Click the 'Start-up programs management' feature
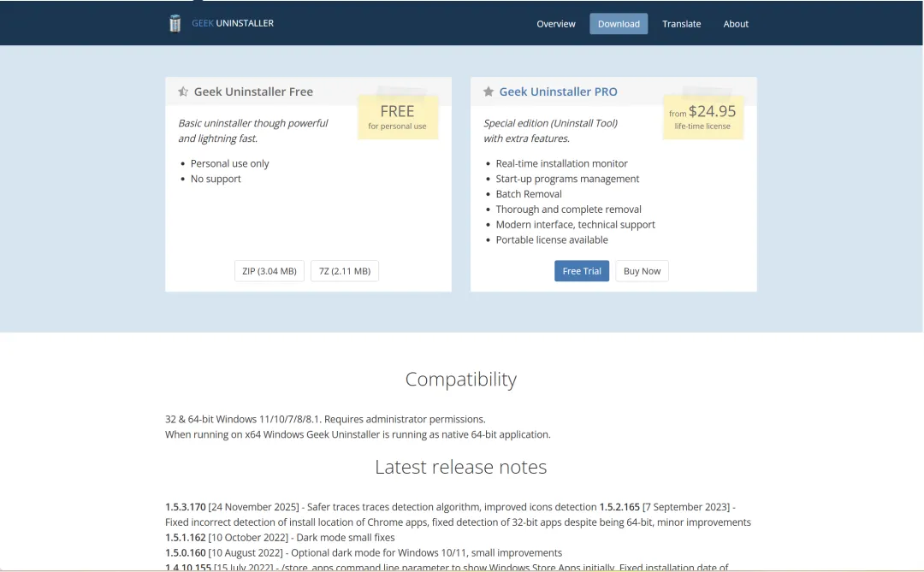This screenshot has height=572, width=924. pos(567,179)
